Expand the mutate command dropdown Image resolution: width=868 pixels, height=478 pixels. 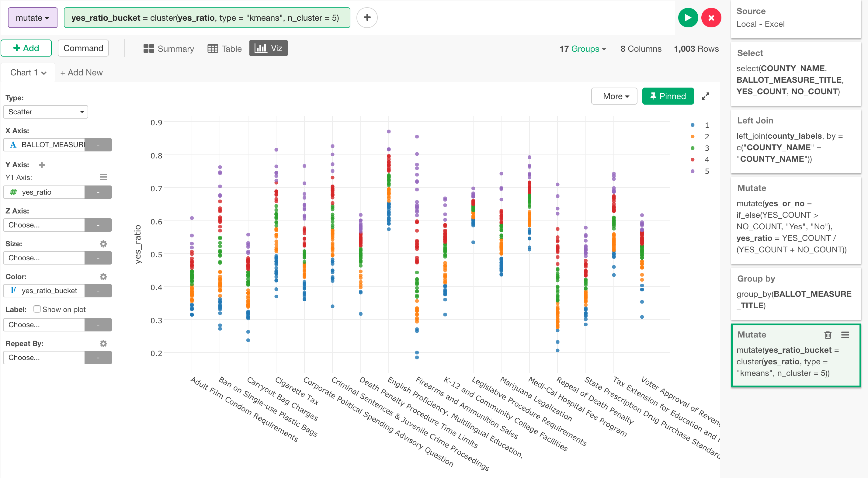[32, 18]
